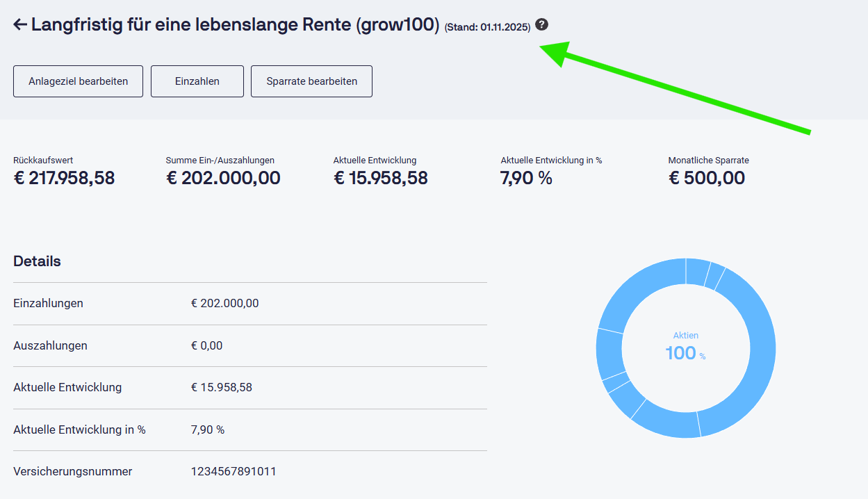
Task: Click the Details section heading
Action: tap(37, 261)
